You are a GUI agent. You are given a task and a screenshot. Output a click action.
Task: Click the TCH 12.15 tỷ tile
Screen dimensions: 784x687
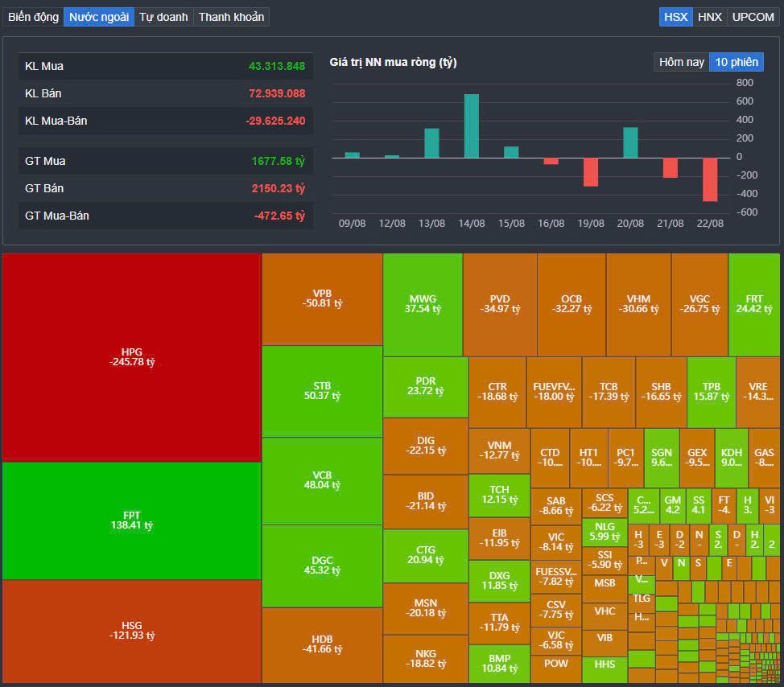click(500, 496)
